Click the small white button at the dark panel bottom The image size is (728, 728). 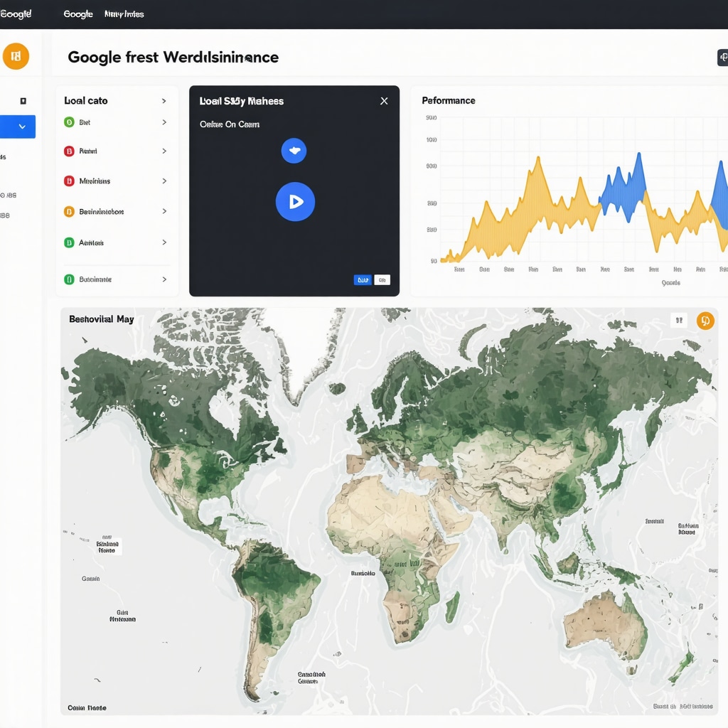pos(382,279)
